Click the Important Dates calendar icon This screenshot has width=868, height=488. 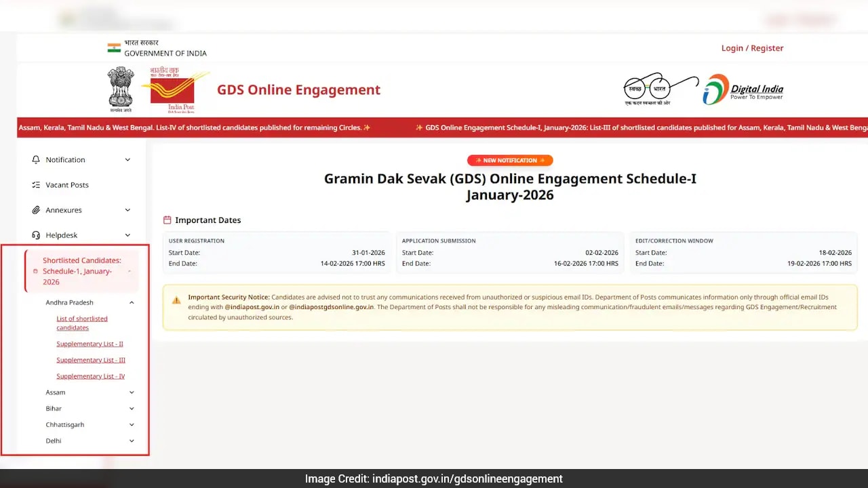point(167,220)
